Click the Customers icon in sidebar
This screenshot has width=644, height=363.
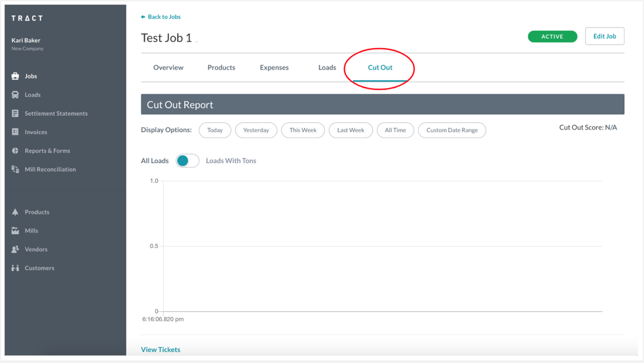click(x=15, y=268)
